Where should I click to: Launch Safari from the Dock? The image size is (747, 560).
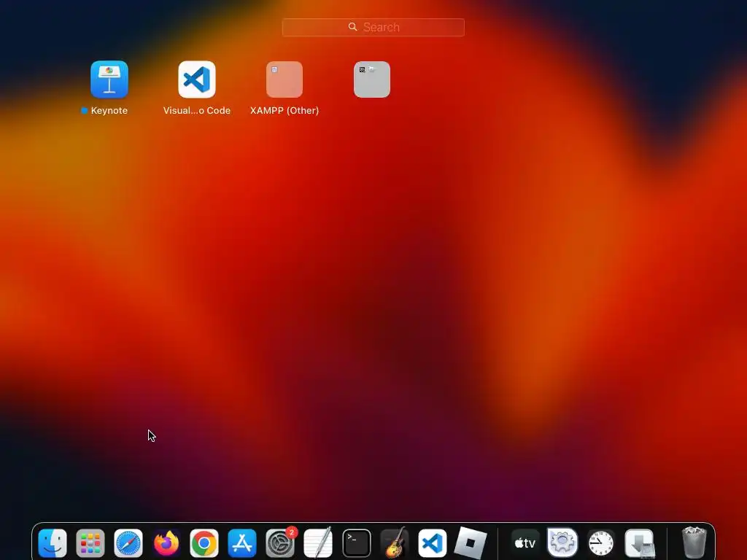click(128, 542)
